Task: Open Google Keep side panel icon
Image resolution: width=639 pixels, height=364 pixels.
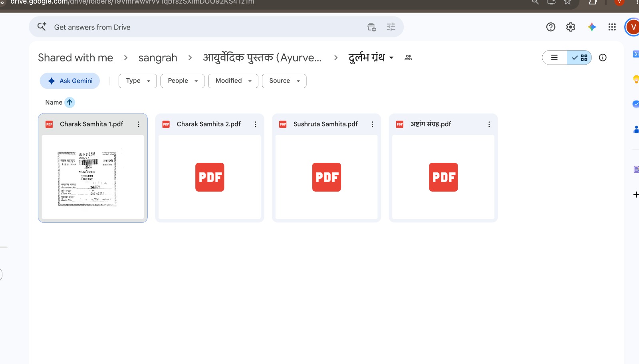Action: (x=636, y=79)
